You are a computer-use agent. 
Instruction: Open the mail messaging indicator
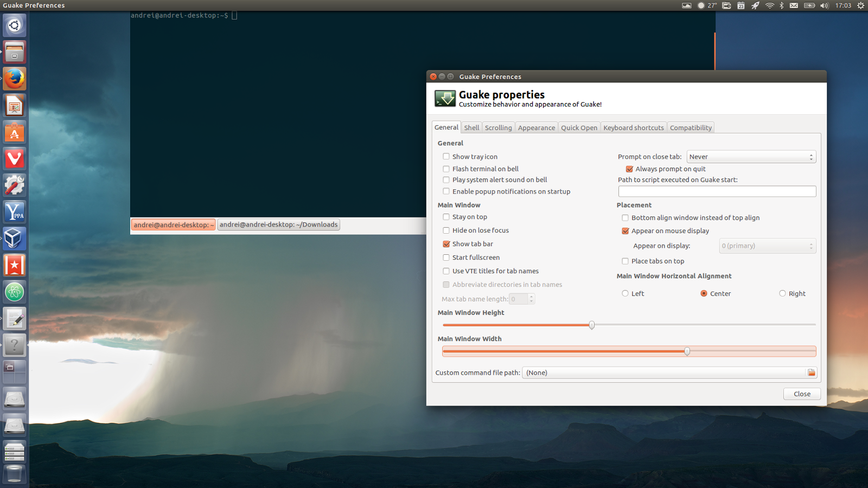coord(794,5)
